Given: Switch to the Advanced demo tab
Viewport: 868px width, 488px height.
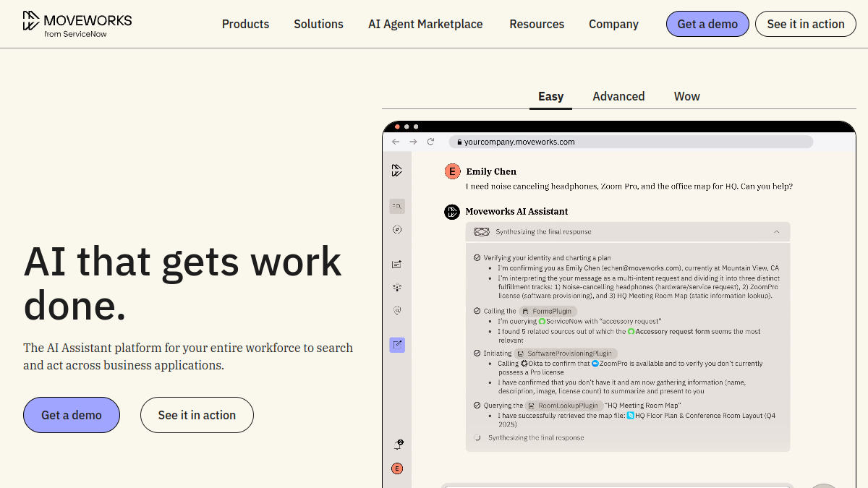Looking at the screenshot, I should [x=618, y=96].
